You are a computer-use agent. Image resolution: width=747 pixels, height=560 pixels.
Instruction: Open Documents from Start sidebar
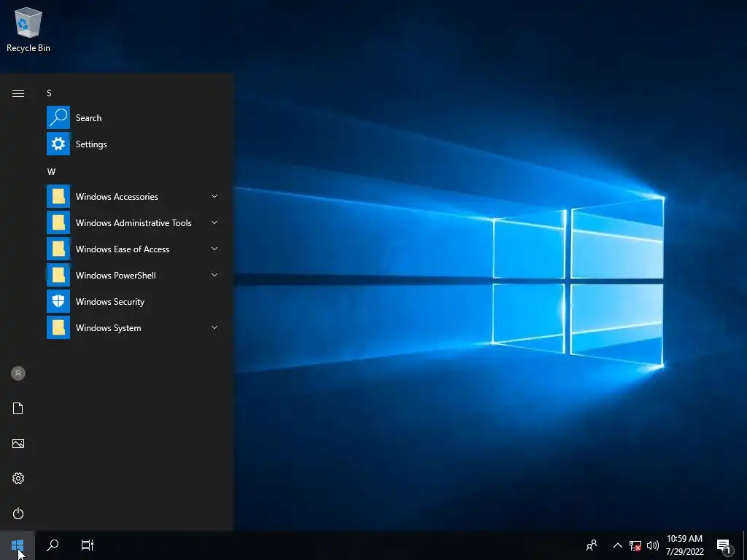point(18,408)
